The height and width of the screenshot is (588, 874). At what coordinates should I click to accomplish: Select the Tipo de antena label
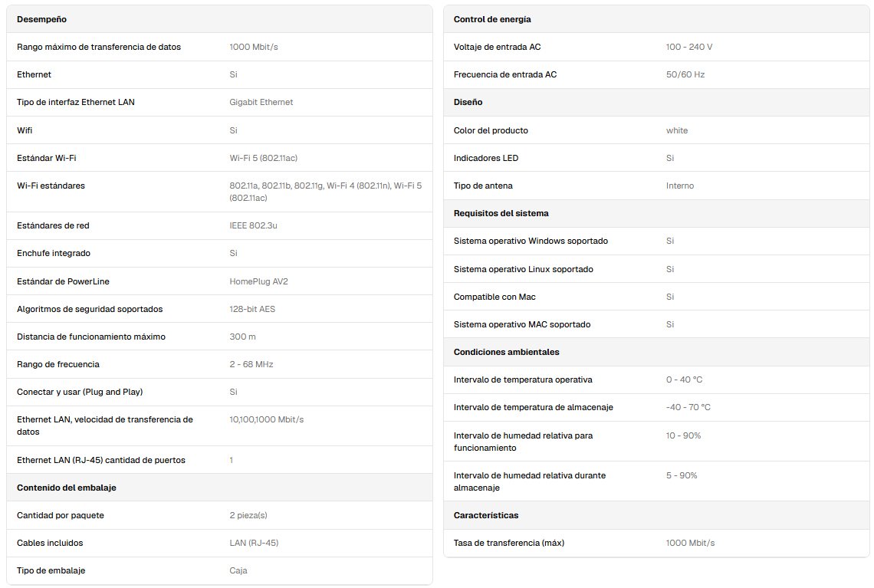483,186
